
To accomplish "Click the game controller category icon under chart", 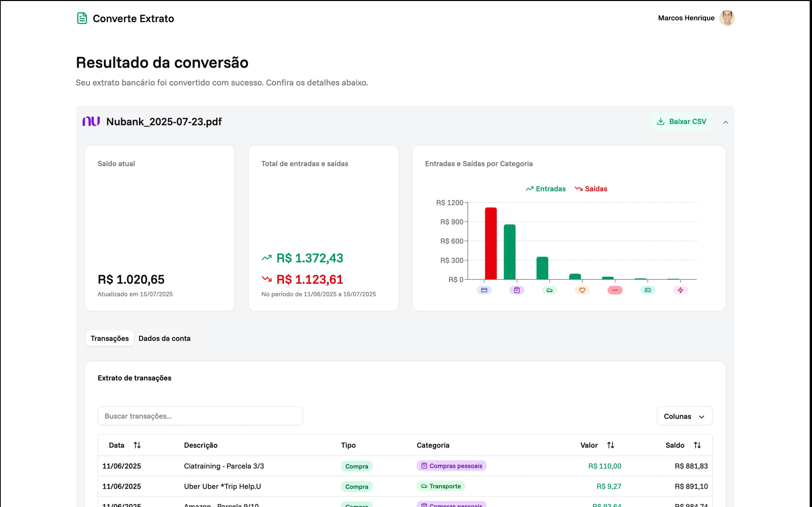I will pyautogui.click(x=648, y=290).
